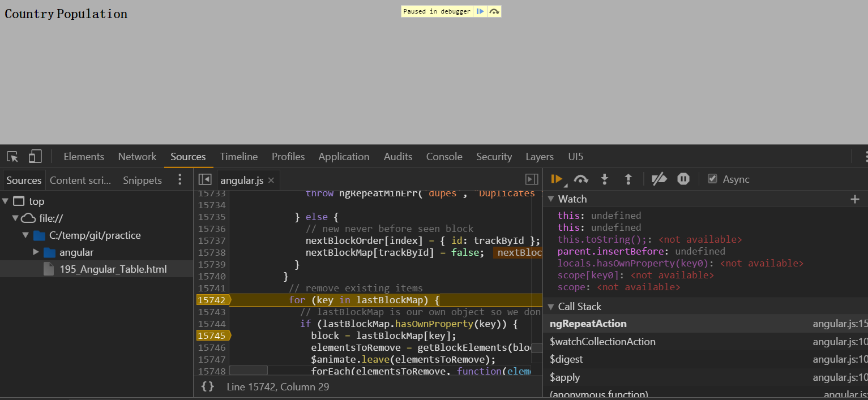Toggle breakpoint on line 15742
This screenshot has height=400, width=868.
214,300
